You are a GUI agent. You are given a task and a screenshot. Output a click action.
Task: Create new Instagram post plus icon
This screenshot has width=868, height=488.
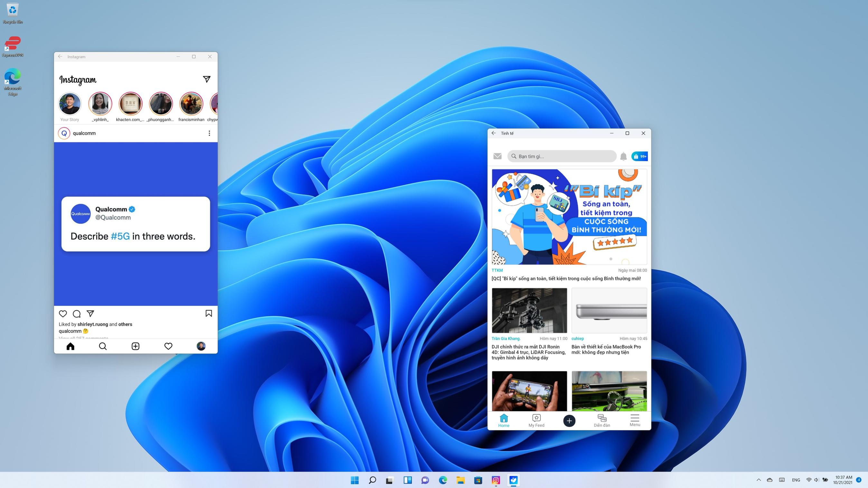135,346
